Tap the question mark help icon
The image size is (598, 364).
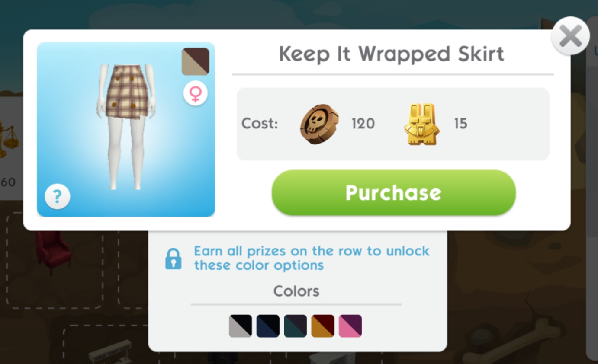pos(58,197)
